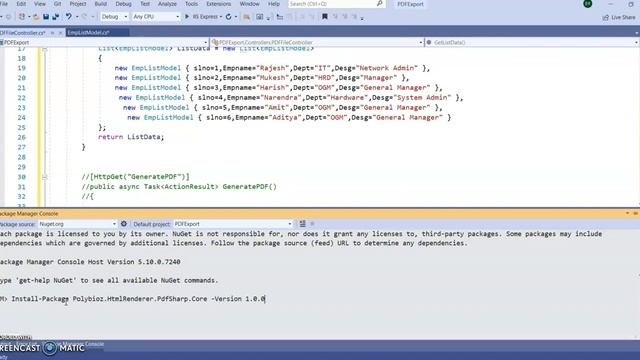640x360 pixels.
Task: Open the Help menu
Action: coord(274,4)
